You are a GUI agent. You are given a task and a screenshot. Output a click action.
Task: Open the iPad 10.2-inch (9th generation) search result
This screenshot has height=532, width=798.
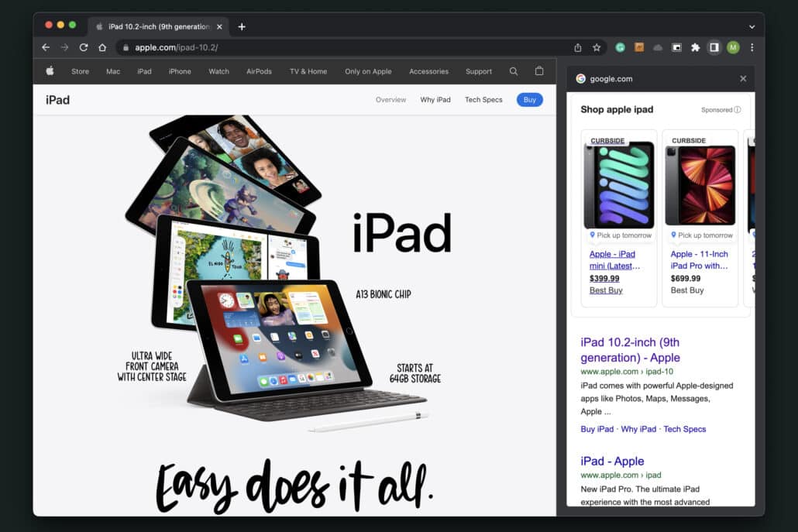tap(630, 350)
